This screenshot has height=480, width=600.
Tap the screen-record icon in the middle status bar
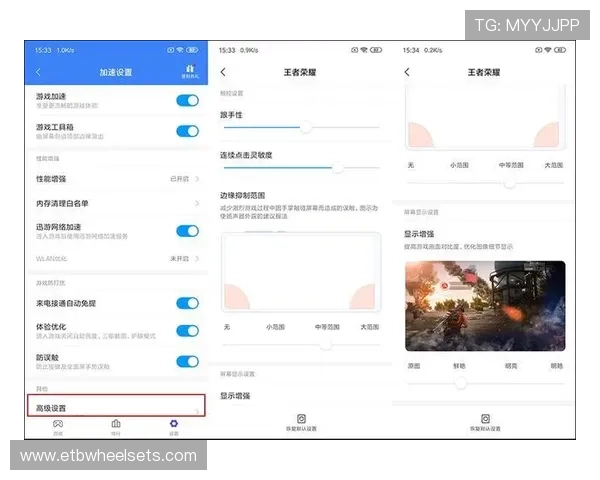(355, 50)
